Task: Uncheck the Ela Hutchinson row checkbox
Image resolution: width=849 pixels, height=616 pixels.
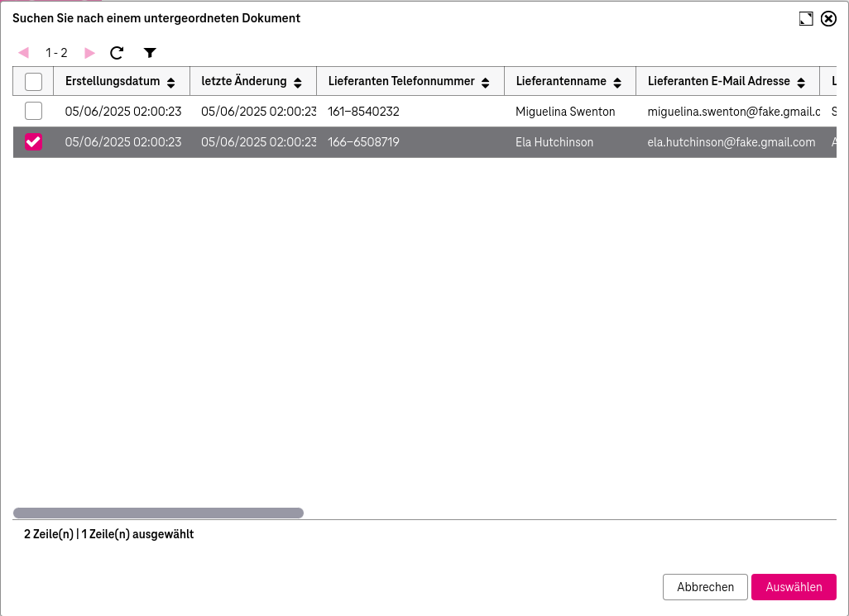Action: 34,141
